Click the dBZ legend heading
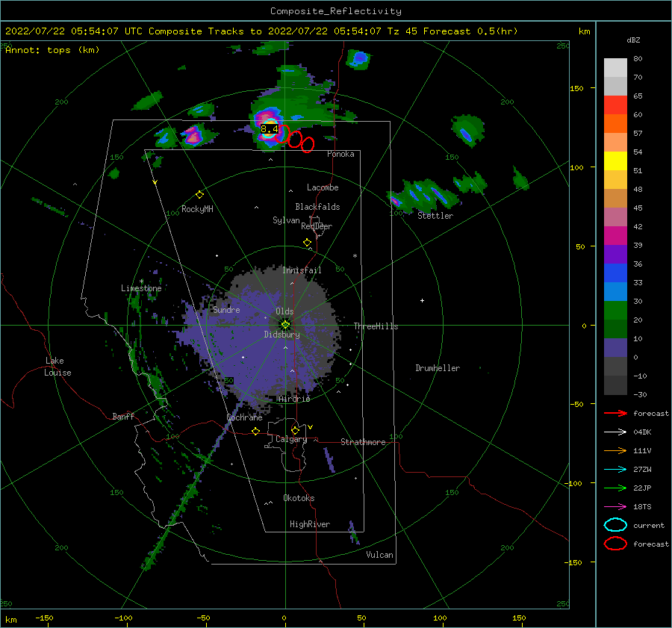672x628 pixels. [633, 40]
